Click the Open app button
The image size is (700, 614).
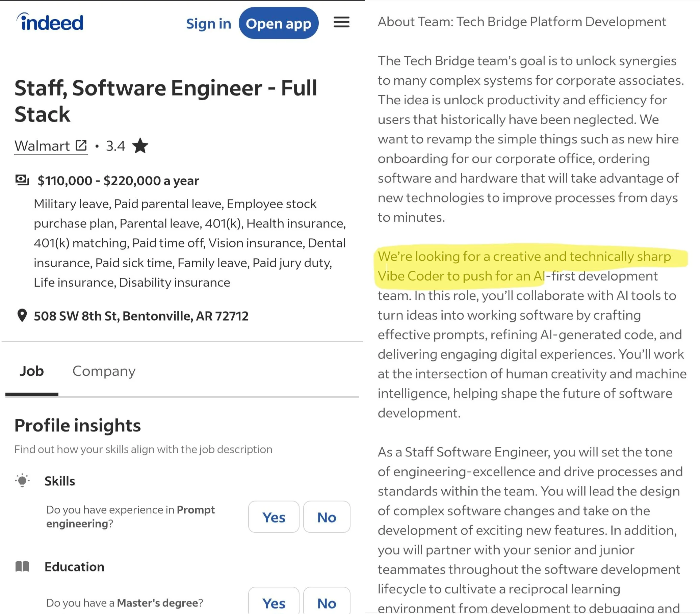[279, 23]
